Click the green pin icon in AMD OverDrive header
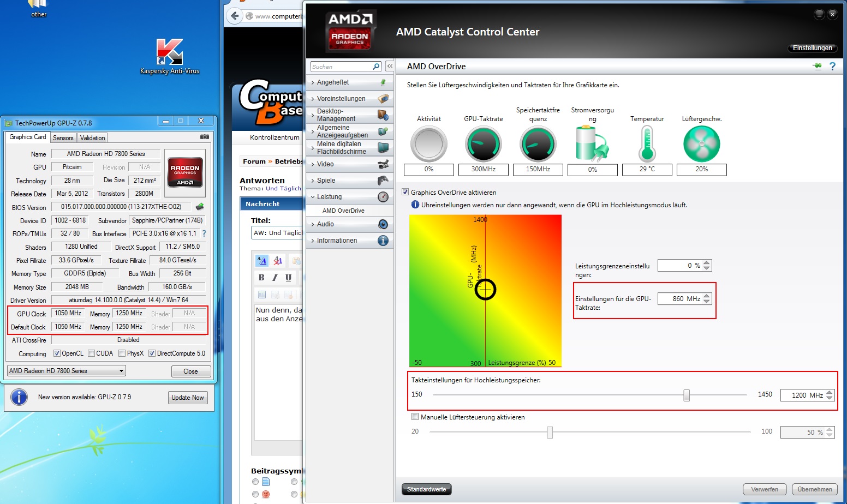This screenshot has height=504, width=847. 817,66
